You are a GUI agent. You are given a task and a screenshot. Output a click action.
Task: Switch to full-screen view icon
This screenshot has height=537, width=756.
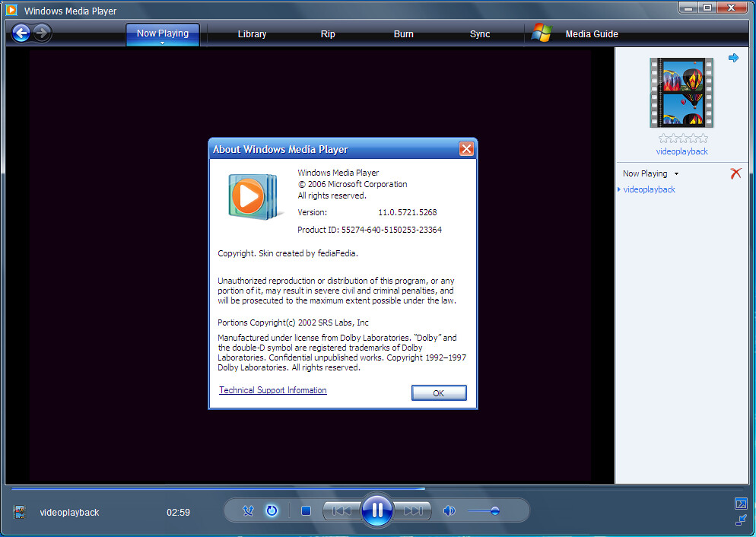[741, 504]
